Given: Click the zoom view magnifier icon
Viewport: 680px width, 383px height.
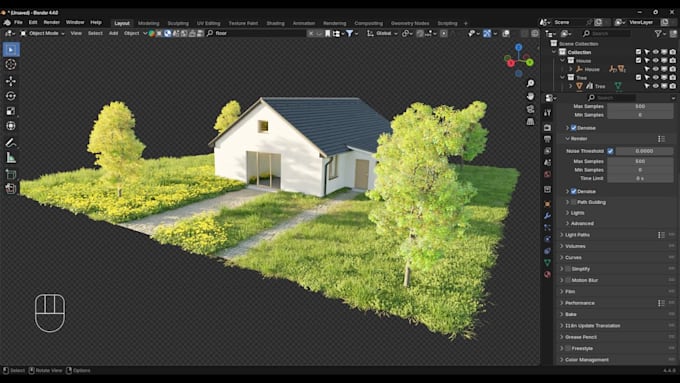Looking at the screenshot, I should 530,83.
